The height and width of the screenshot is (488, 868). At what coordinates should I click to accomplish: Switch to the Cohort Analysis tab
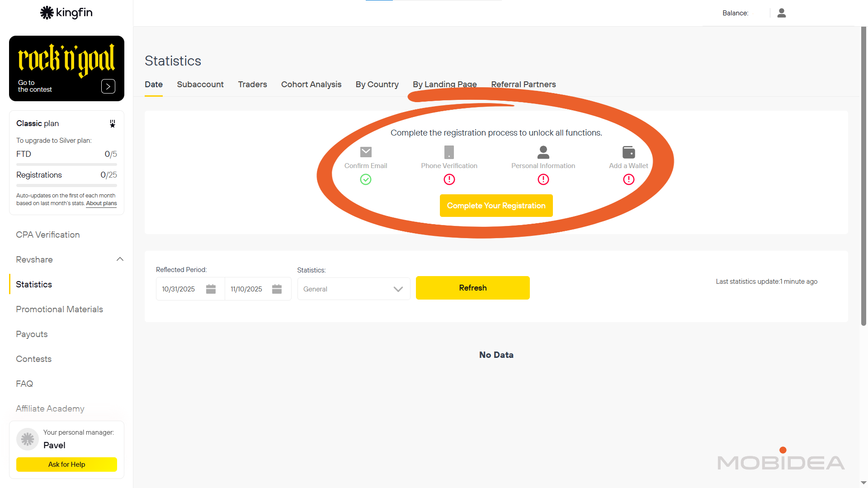(311, 84)
